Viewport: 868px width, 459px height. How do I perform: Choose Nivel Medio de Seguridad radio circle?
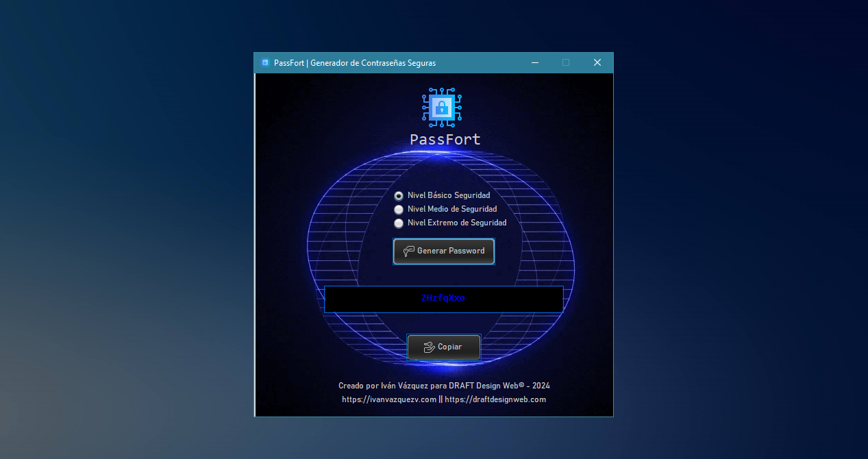(399, 210)
